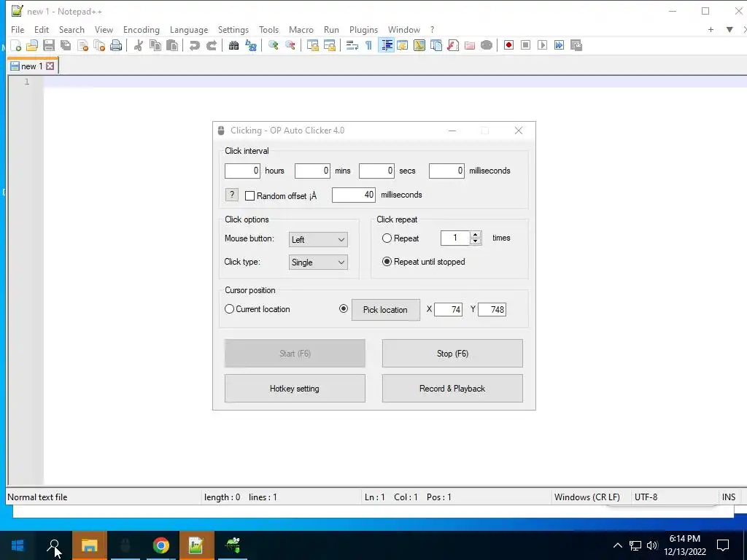Viewport: 747px width, 560px height.
Task: Increase repeat times with the up arrow
Action: coord(476,235)
